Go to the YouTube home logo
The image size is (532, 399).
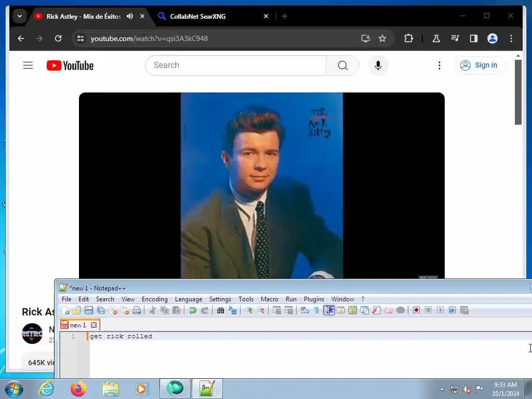[x=70, y=65]
